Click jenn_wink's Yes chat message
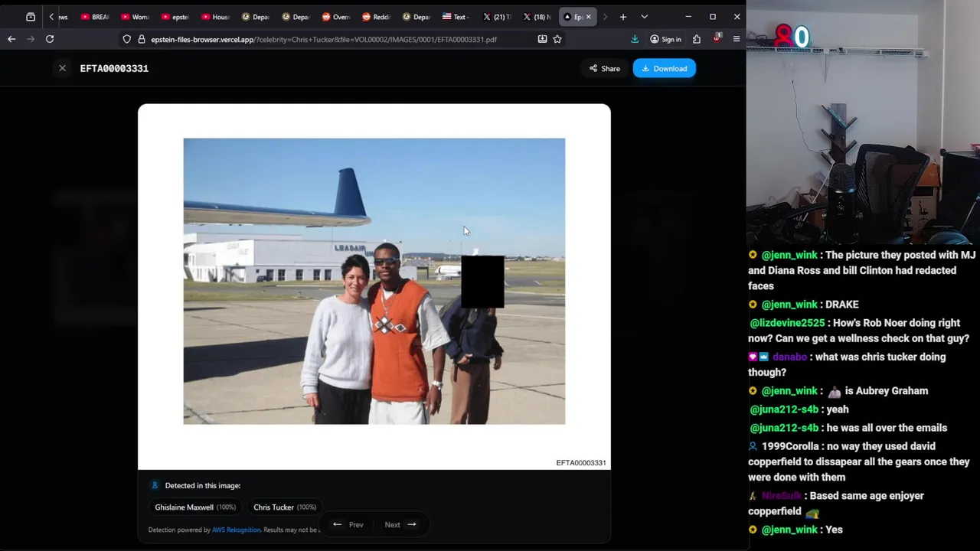The height and width of the screenshot is (551, 980). [x=795, y=530]
